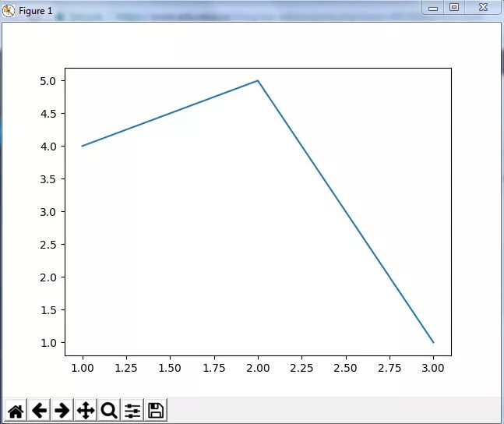
Task: Click the y-axis label 2.5
Action: 48,245
